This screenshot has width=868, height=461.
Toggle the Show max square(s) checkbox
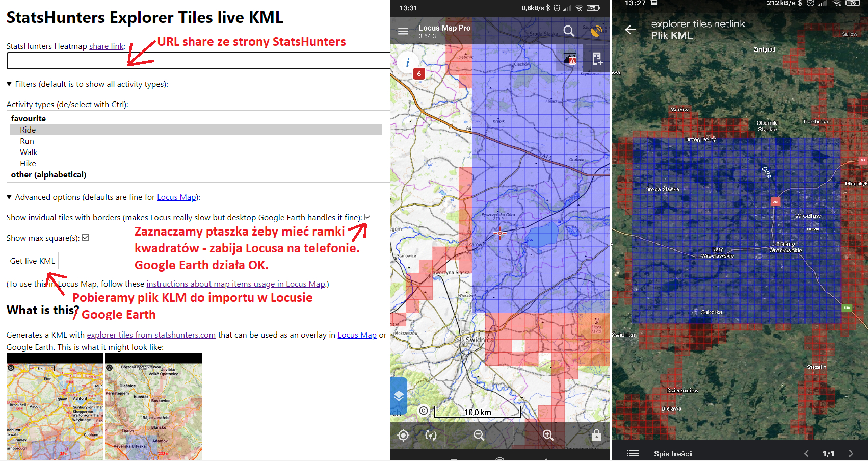[86, 238]
